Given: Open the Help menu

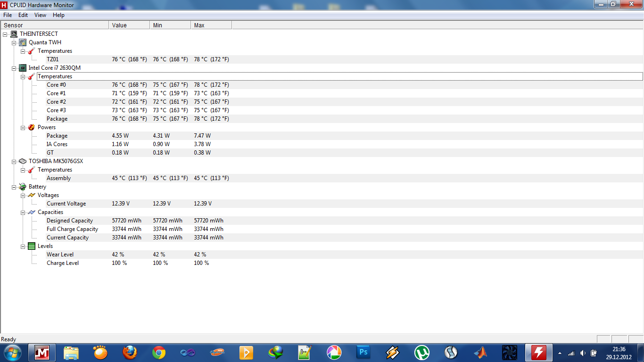Looking at the screenshot, I should pos(58,15).
